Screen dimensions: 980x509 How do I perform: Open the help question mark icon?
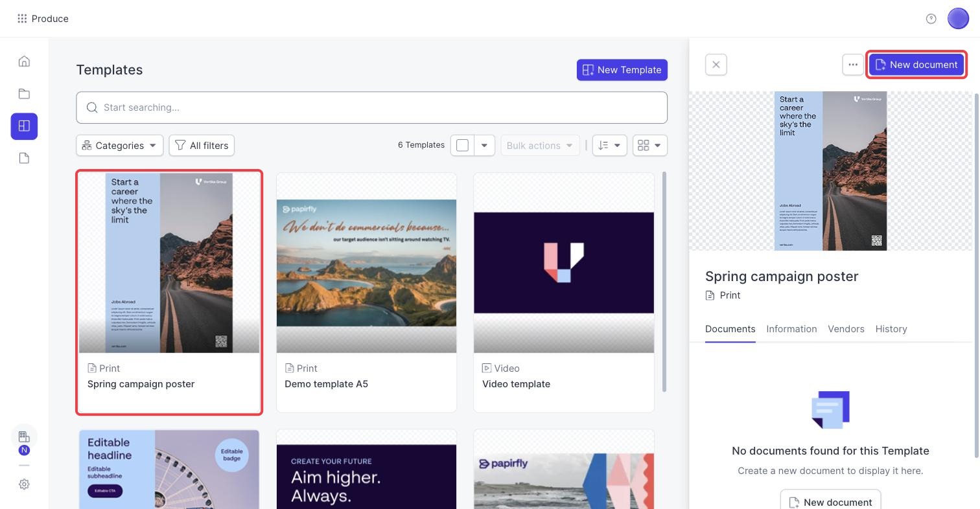click(x=931, y=19)
